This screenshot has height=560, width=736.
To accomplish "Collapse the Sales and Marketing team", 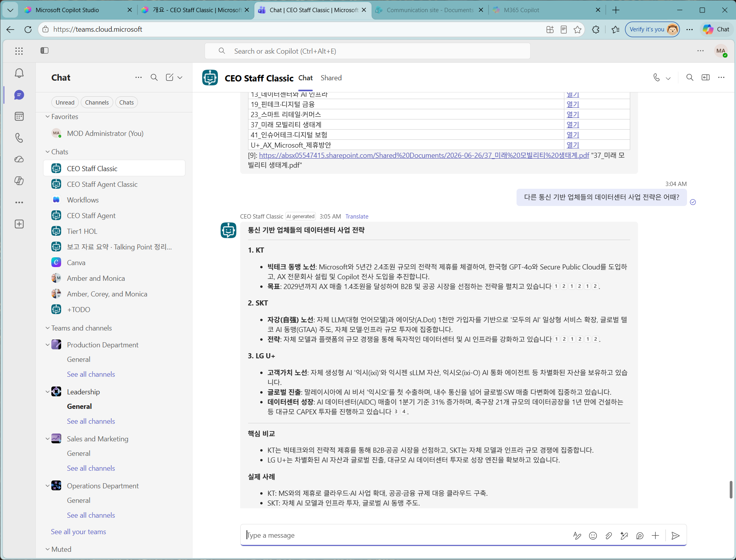I will pos(47,439).
